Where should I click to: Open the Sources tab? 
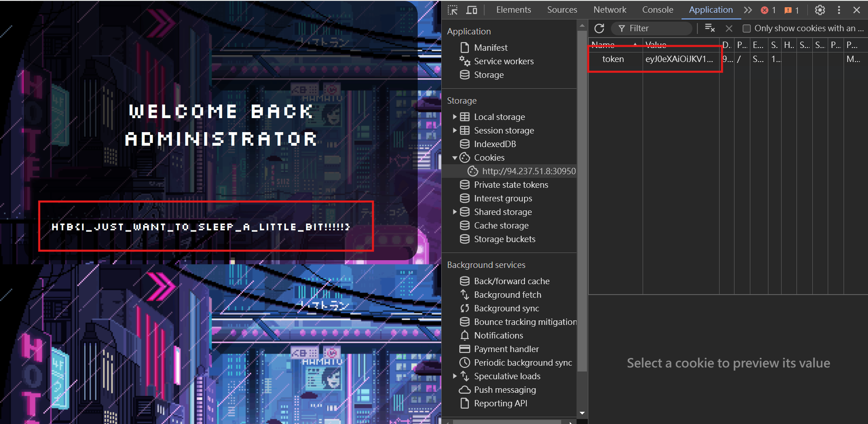click(562, 10)
